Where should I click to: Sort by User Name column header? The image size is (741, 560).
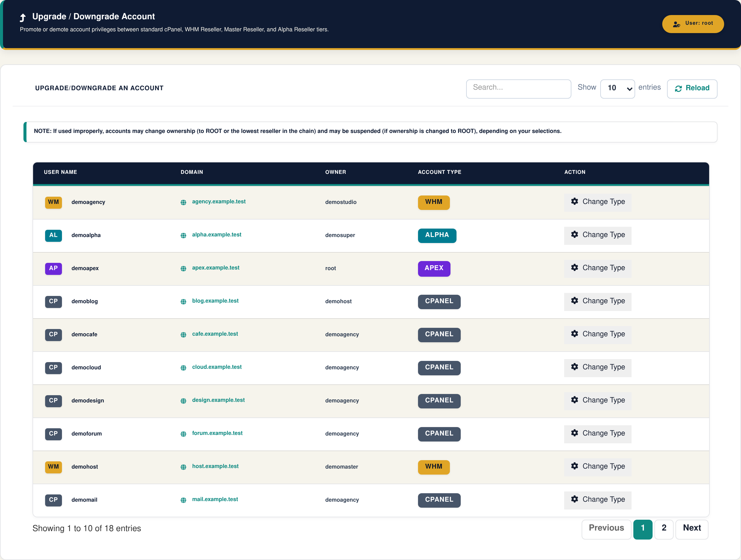pos(60,172)
